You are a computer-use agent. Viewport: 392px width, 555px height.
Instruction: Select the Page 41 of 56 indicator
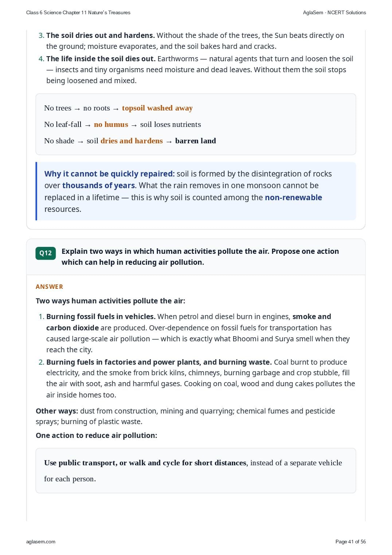(x=350, y=542)
